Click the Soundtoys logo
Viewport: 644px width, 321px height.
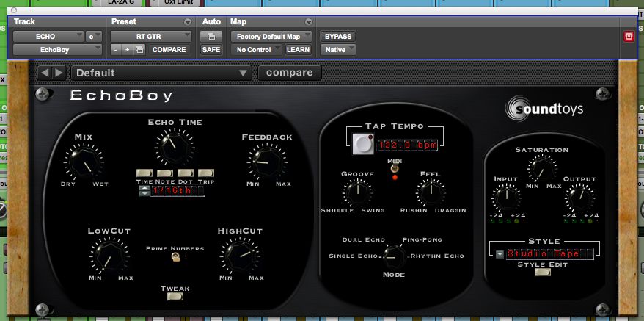pyautogui.click(x=544, y=109)
